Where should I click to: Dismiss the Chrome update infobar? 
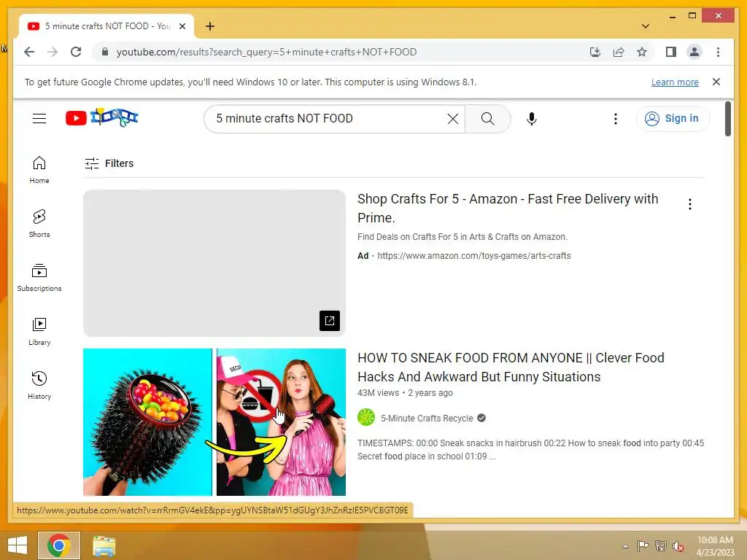(x=716, y=82)
